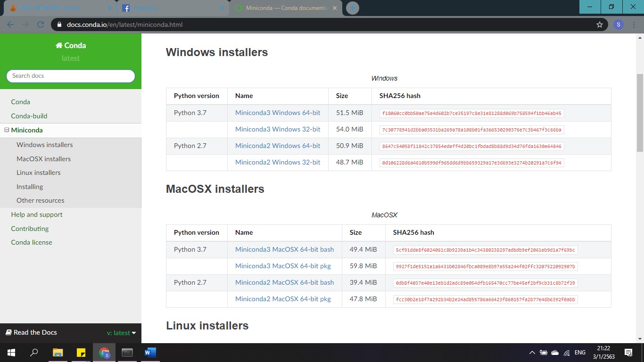Image resolution: width=644 pixels, height=362 pixels.
Task: Open the Contributing sidebar link
Action: pyautogui.click(x=30, y=229)
